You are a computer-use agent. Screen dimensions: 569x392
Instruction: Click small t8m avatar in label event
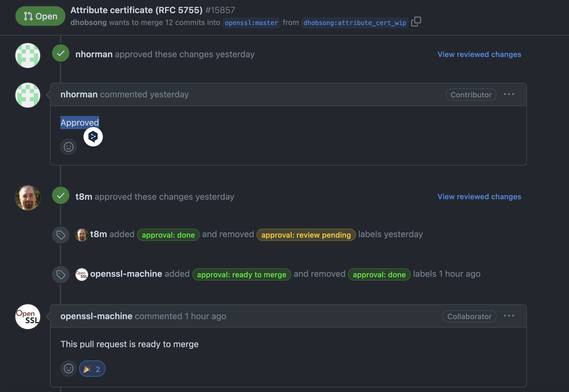tap(82, 234)
